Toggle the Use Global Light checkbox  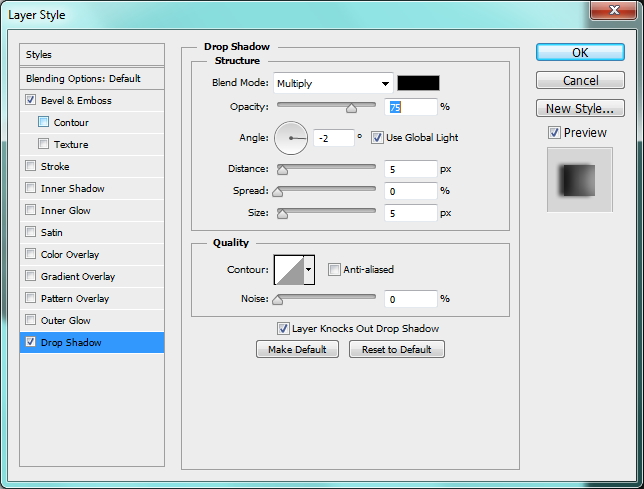pyautogui.click(x=377, y=137)
